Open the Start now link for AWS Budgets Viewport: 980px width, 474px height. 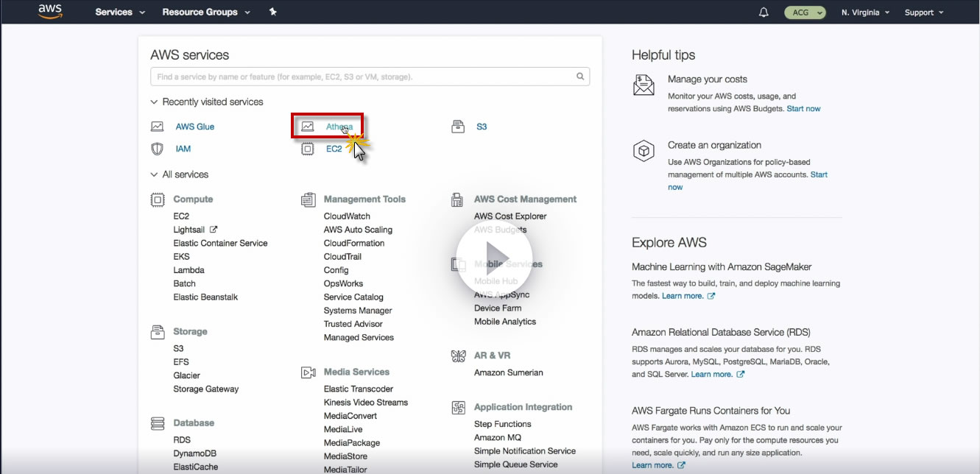click(803, 109)
